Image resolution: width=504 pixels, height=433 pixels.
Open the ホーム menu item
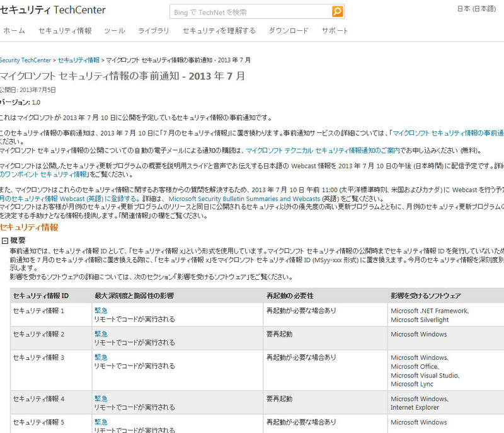14,31
